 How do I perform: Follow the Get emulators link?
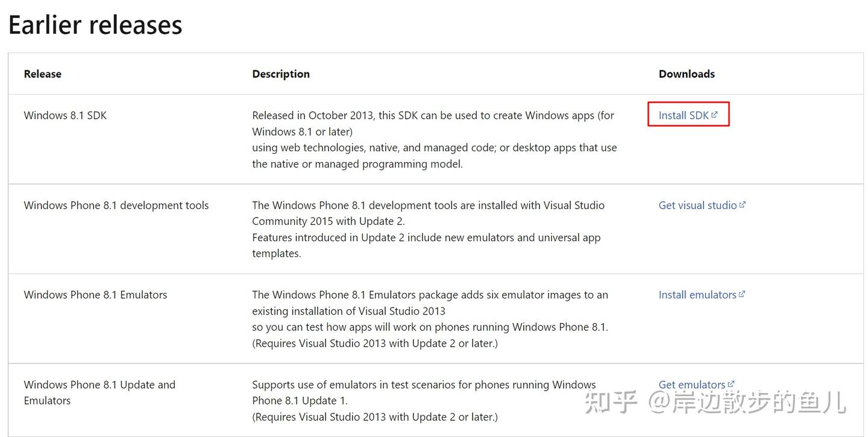692,385
